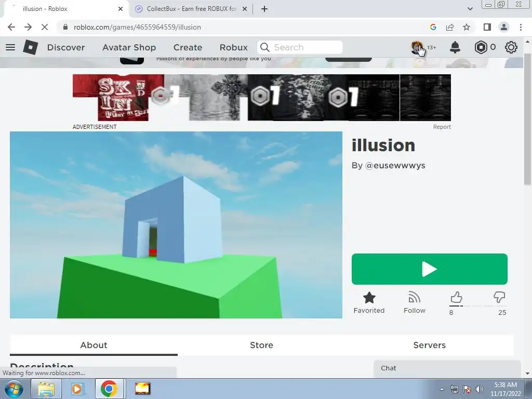This screenshot has height=399, width=532.
Task: Open creator @eusewwwys profile link
Action: [x=395, y=166]
